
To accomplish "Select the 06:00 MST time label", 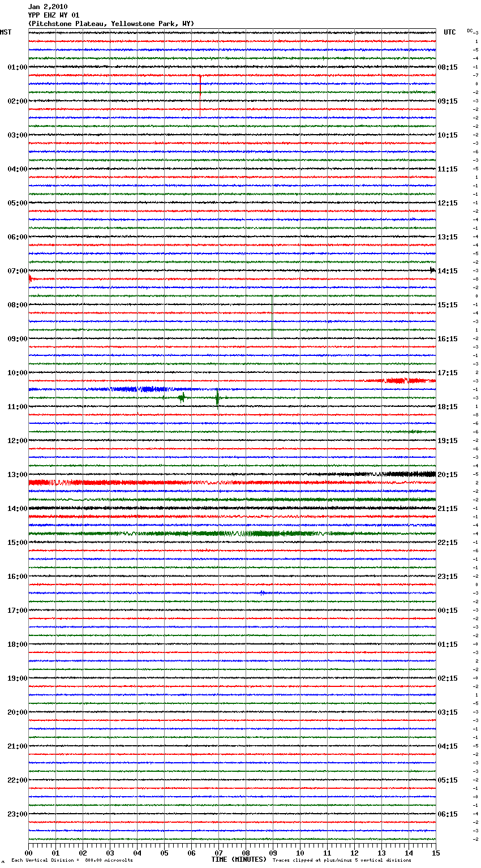I will pyautogui.click(x=18, y=237).
